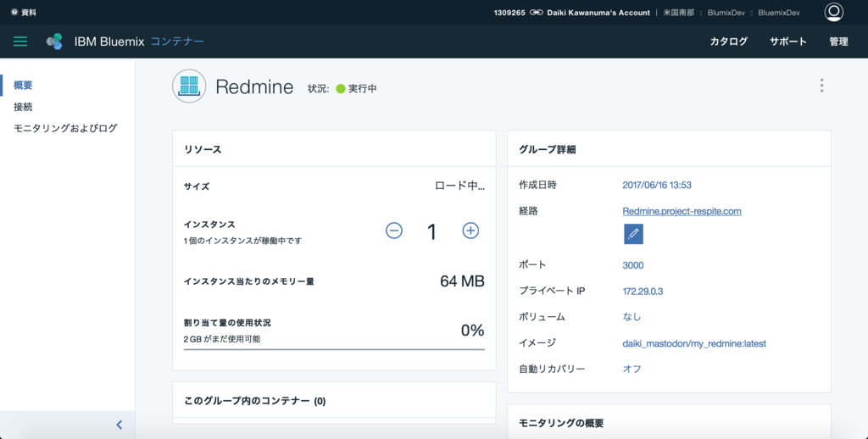Click the 64 MB memory value

pyautogui.click(x=462, y=281)
